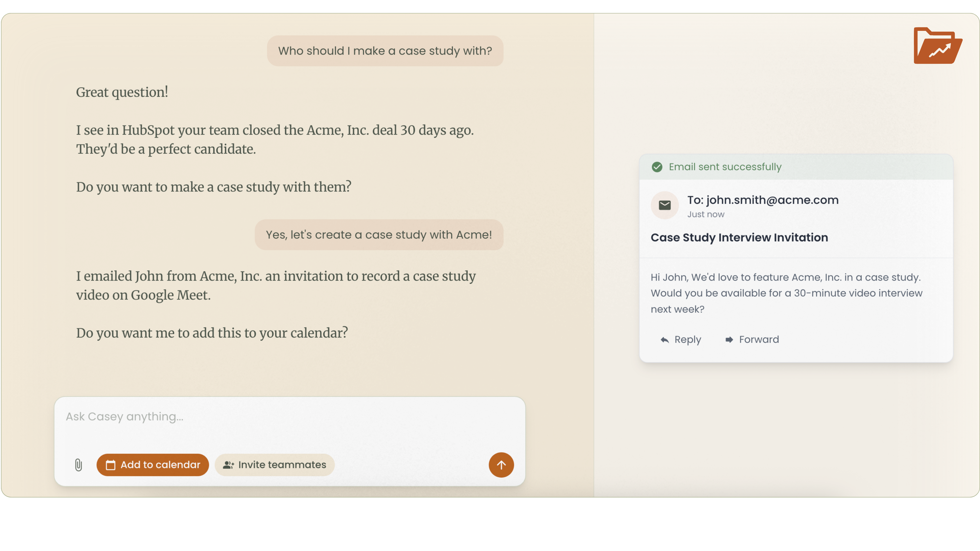Select the 'Who should I make a case study with?' message
980x551 pixels.
[385, 51]
